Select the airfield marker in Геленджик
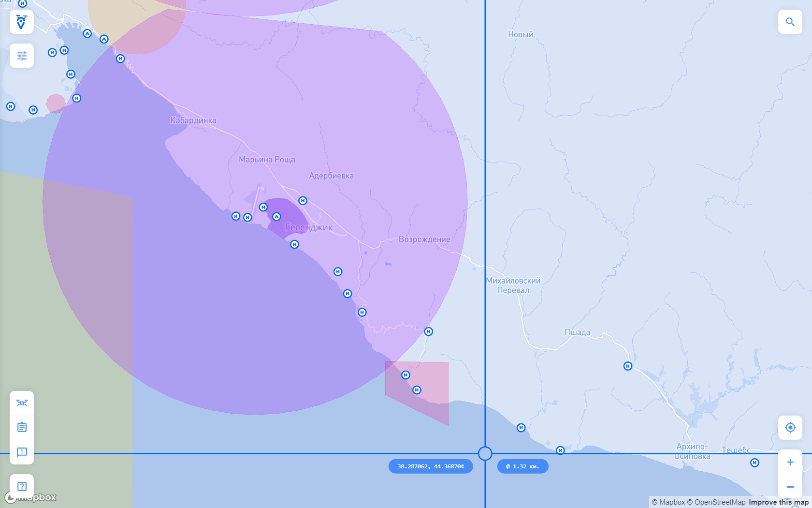This screenshot has width=812, height=508. pos(276,217)
